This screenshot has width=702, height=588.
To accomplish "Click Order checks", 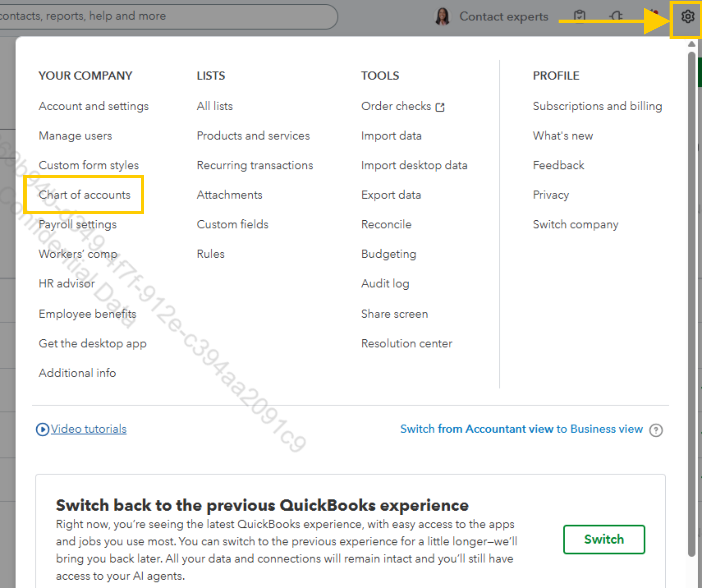I will 396,106.
